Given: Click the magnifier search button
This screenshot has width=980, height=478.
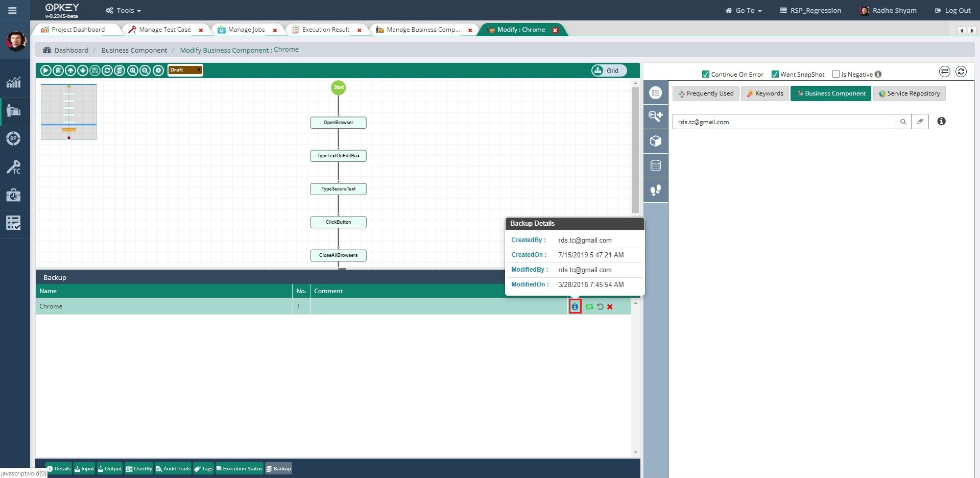Looking at the screenshot, I should (903, 122).
